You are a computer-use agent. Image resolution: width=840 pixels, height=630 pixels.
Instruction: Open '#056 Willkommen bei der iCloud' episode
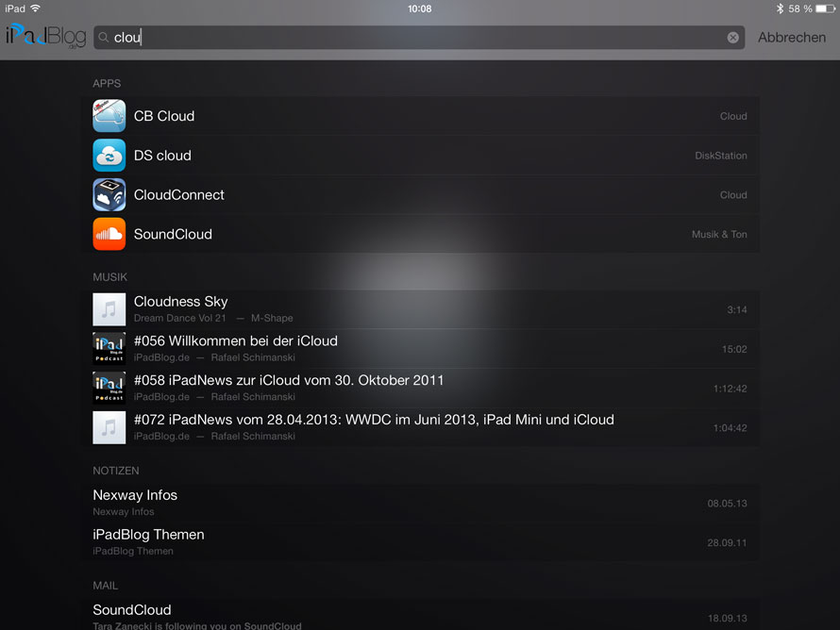(x=420, y=348)
